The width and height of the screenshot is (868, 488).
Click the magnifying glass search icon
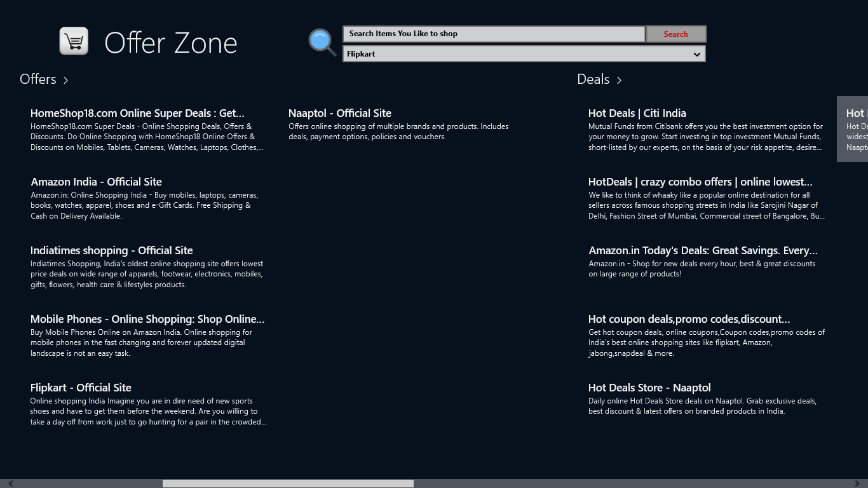[x=322, y=43]
